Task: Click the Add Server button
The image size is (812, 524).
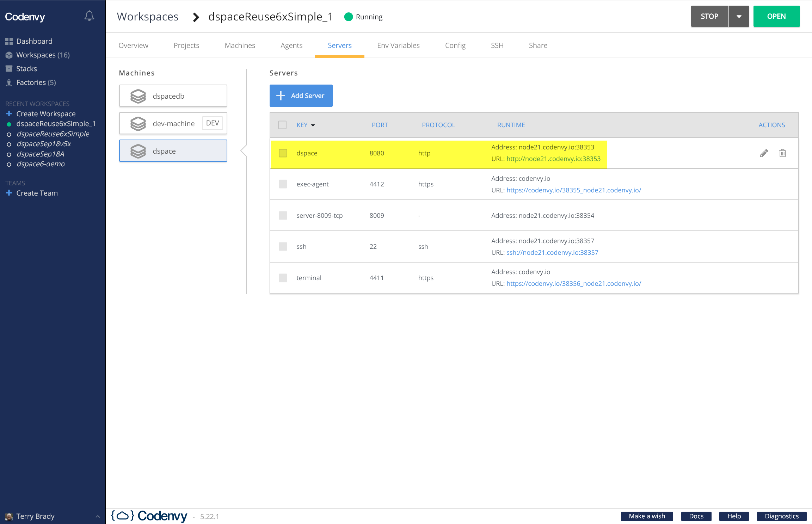Action: tap(301, 96)
